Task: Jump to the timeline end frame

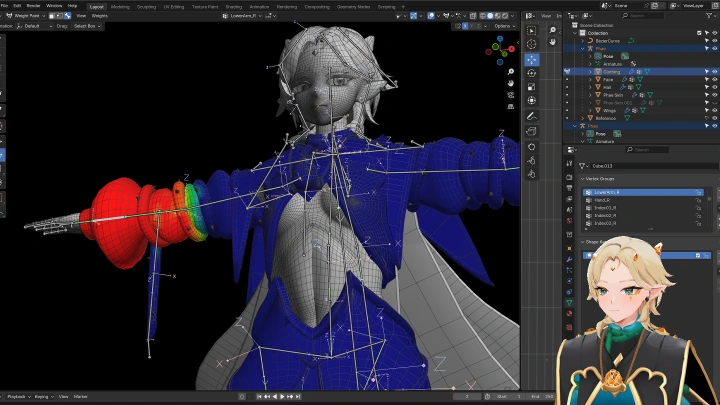Action: [x=298, y=396]
